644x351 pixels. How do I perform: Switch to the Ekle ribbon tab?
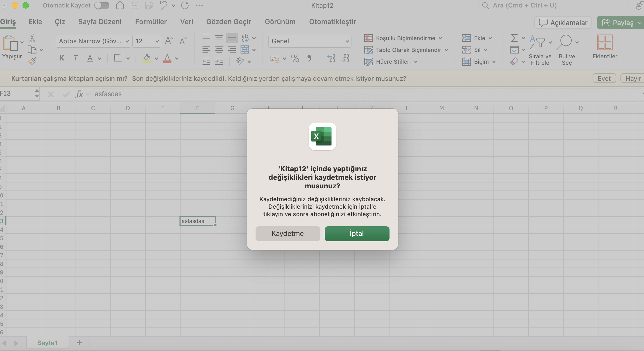click(x=35, y=22)
